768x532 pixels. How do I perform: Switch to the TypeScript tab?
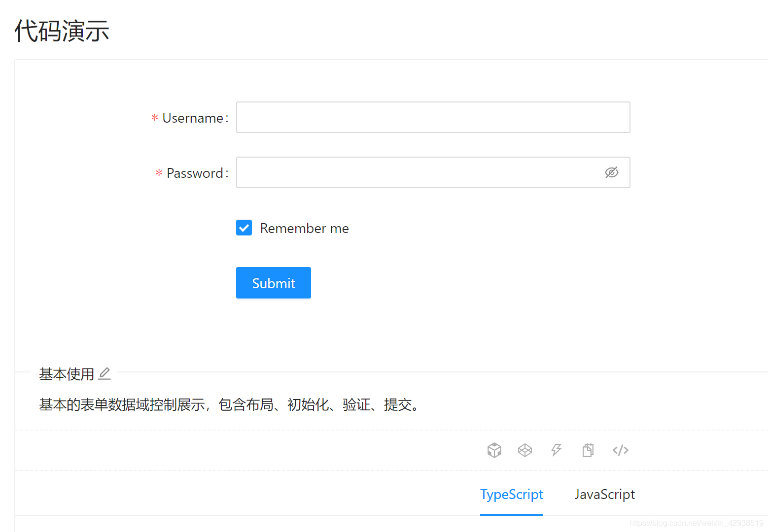(x=512, y=494)
